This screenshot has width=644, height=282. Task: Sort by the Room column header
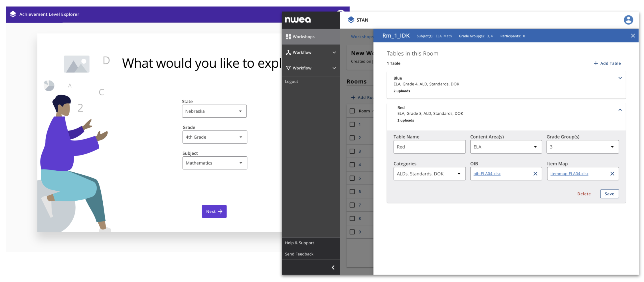(364, 111)
